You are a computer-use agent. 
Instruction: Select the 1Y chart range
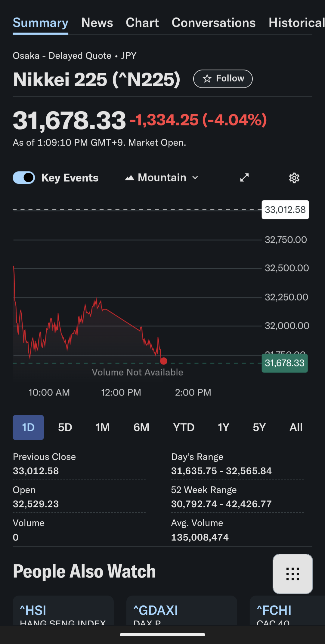[x=224, y=427]
